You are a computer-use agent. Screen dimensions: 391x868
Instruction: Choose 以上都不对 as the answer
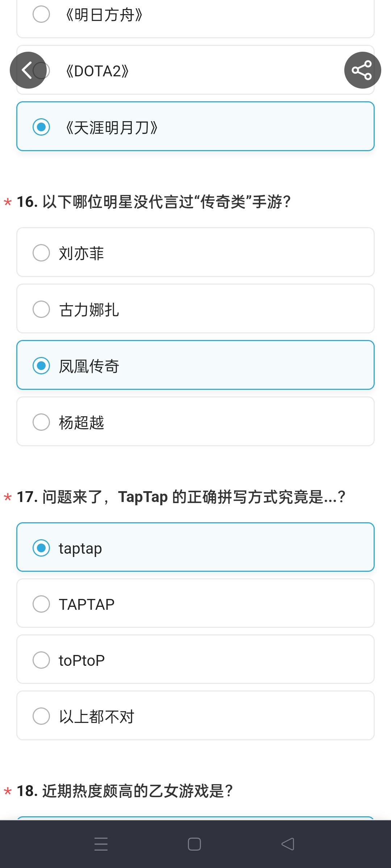pos(195,716)
